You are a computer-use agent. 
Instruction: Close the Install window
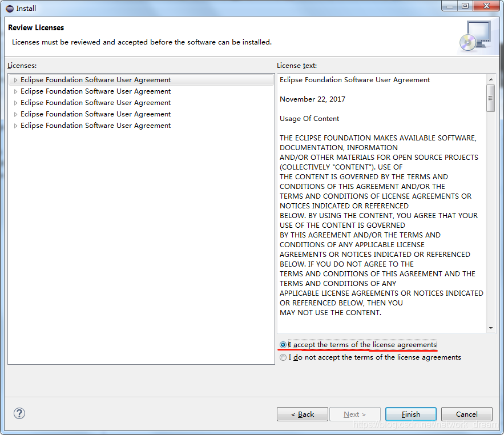[x=486, y=6]
